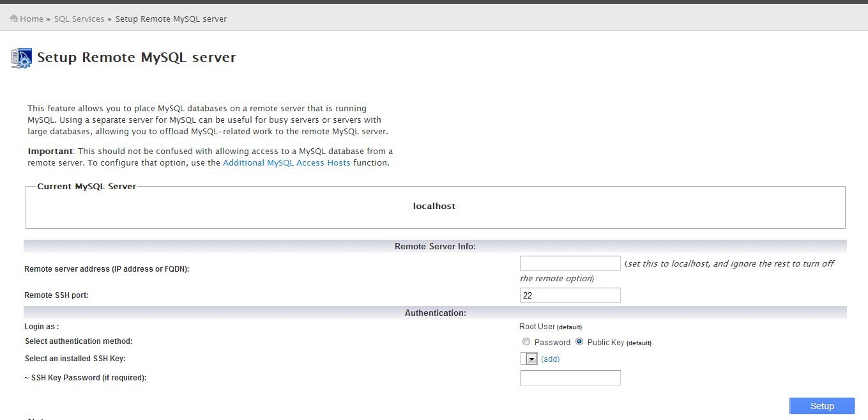This screenshot has width=868, height=420.
Task: Click the Current MySQL Server legend
Action: [x=86, y=187]
